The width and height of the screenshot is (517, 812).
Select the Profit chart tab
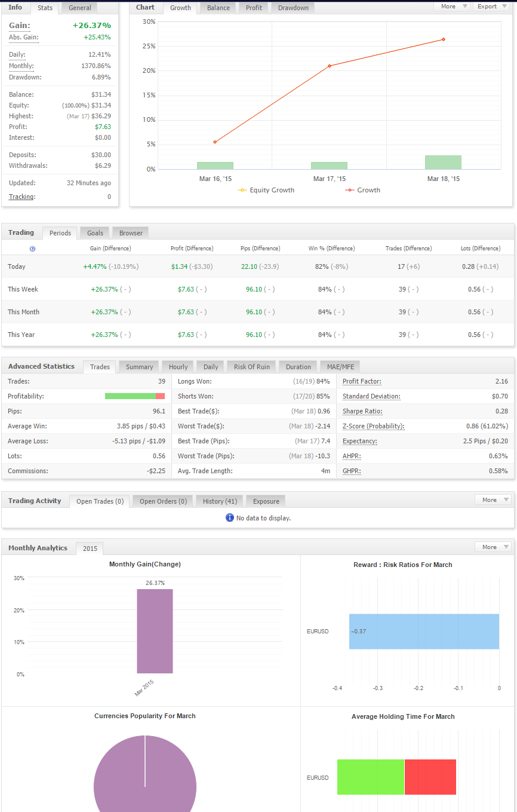tap(254, 8)
